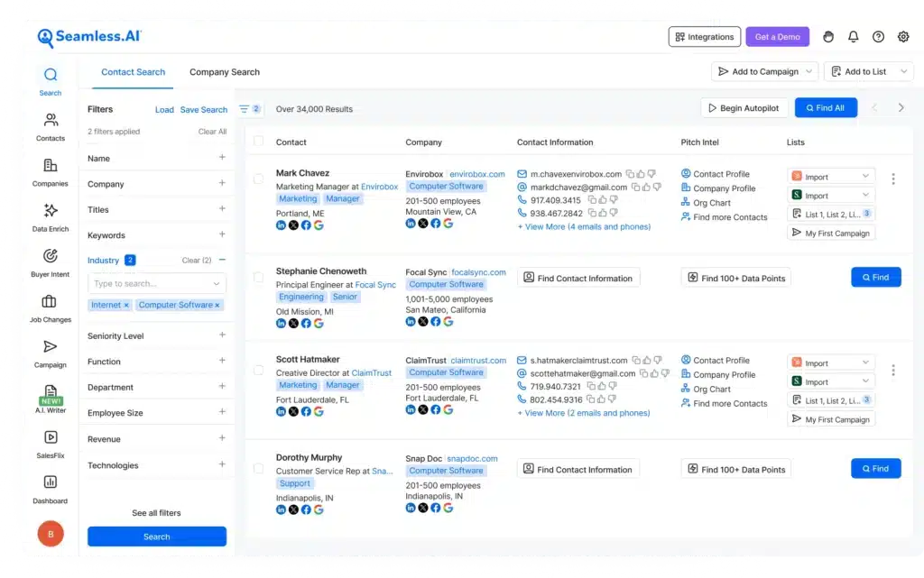Remove the Internet filter chip
924x578 pixels.
pos(125,305)
